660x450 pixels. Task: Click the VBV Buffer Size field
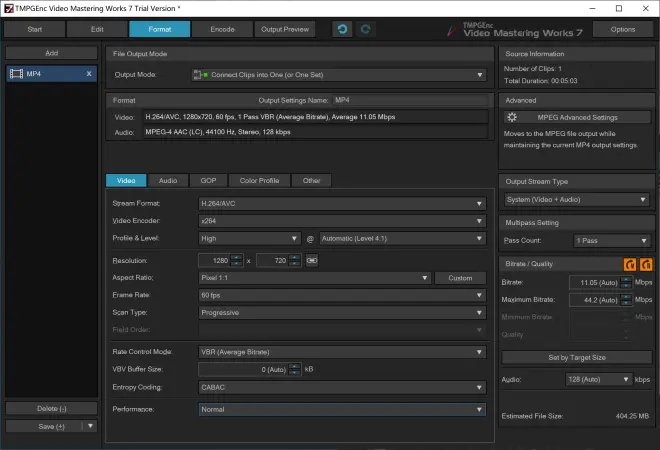click(x=243, y=370)
